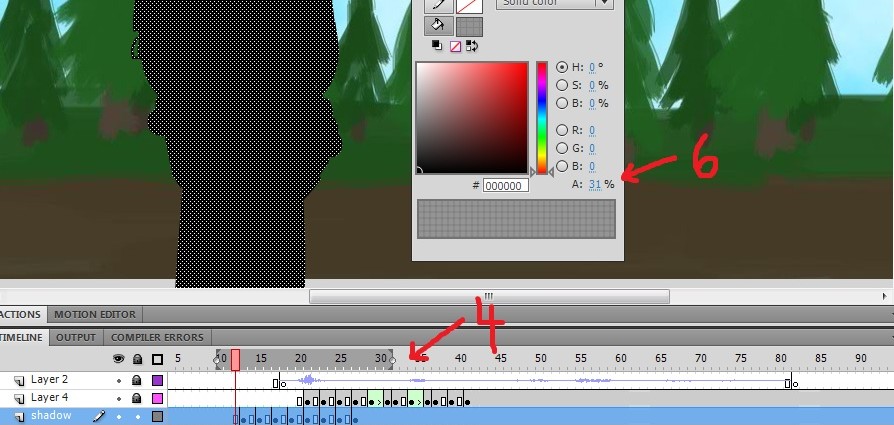This screenshot has height=425, width=894.
Task: Click the no color icon
Action: pos(454,45)
